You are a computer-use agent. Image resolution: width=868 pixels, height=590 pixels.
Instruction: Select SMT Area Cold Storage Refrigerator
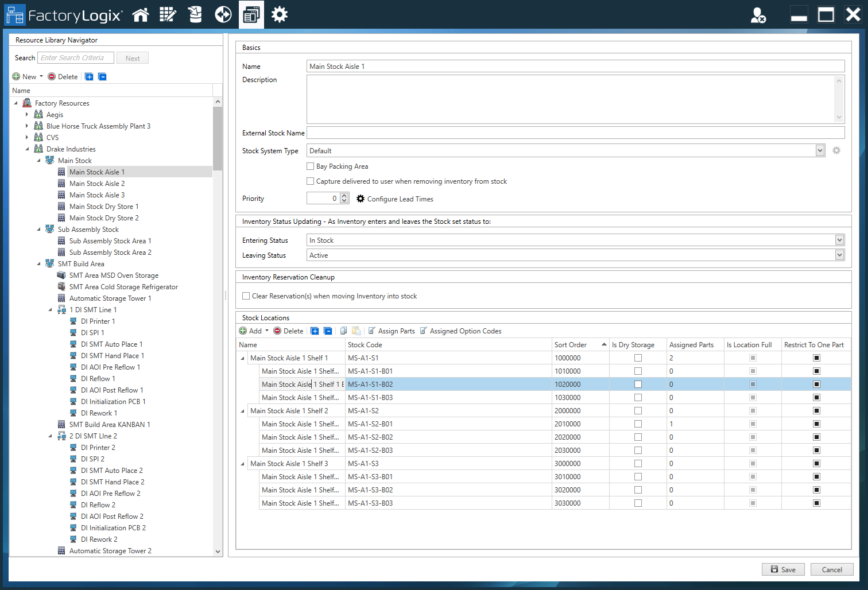[123, 287]
